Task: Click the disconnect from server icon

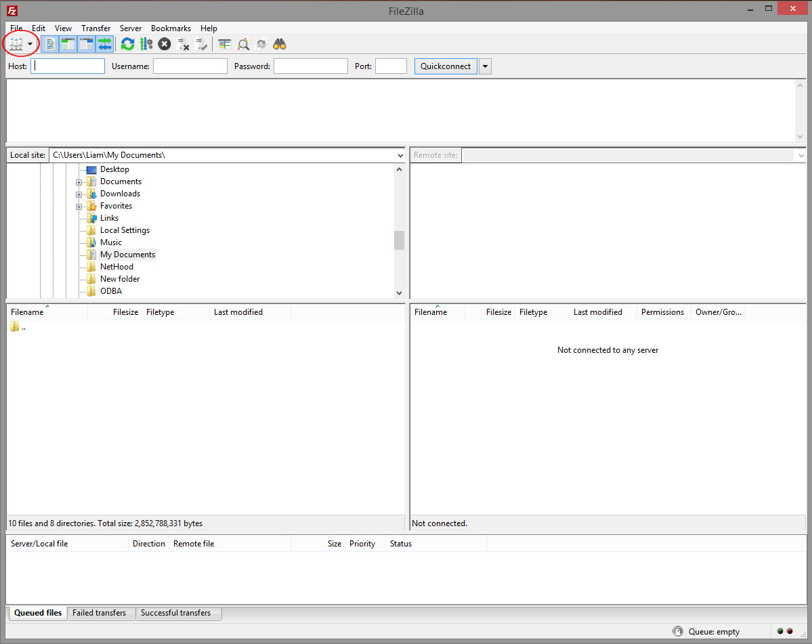Action: (183, 45)
